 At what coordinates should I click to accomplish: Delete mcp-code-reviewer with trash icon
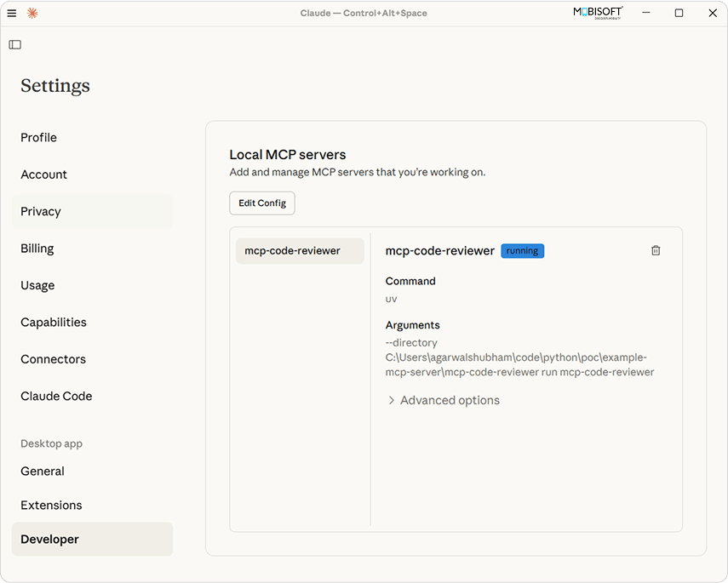pyautogui.click(x=656, y=250)
